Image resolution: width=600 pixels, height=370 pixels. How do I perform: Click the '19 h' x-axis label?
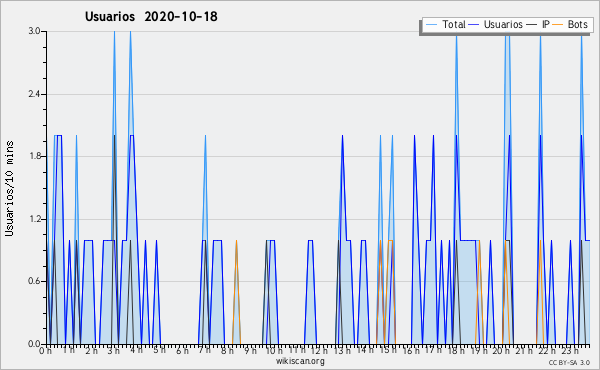(478, 350)
